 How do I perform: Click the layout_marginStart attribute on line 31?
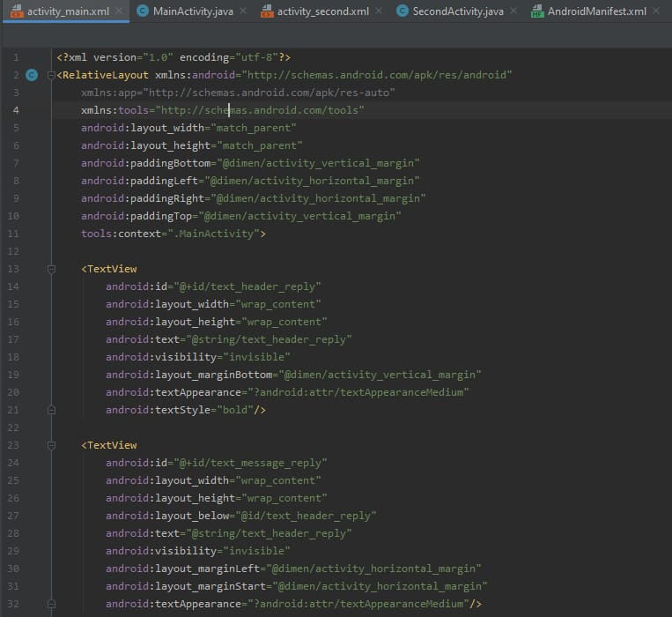186,586
